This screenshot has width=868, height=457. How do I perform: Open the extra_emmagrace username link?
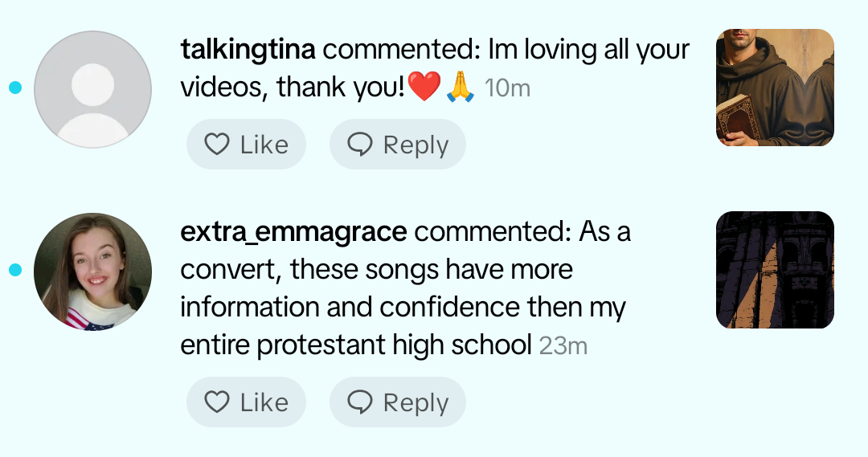[293, 232]
